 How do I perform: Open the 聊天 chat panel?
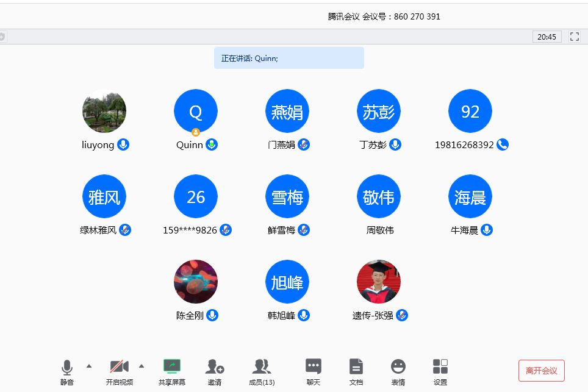(313, 372)
